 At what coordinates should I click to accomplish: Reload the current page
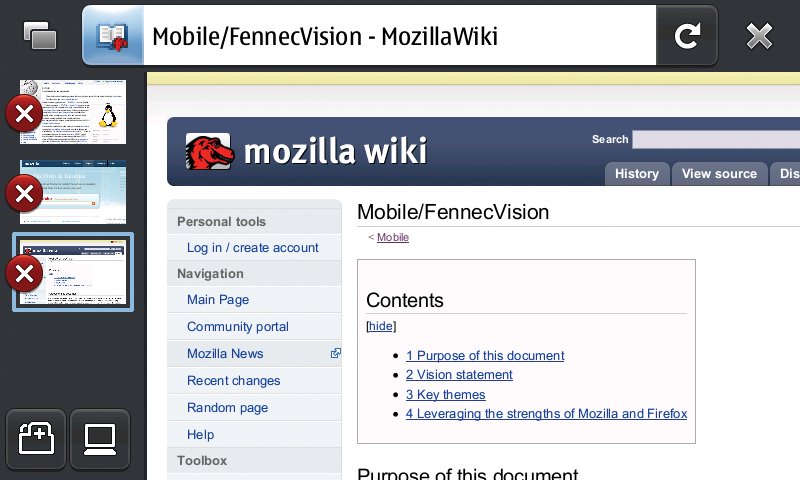[x=687, y=36]
